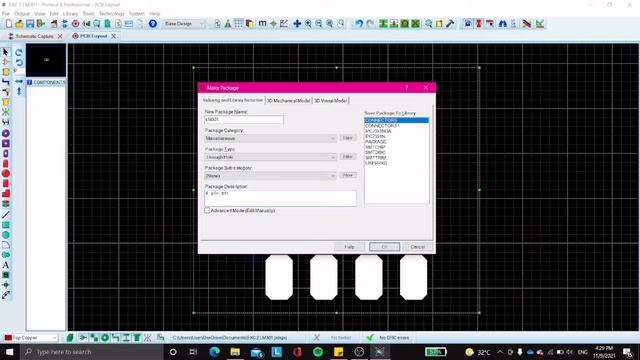Close the PCB Layout tab
Viewport: 640px width, 360px height.
[x=113, y=36]
